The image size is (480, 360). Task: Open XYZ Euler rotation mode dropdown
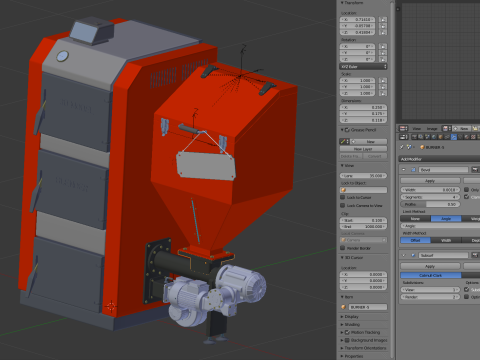(363, 67)
